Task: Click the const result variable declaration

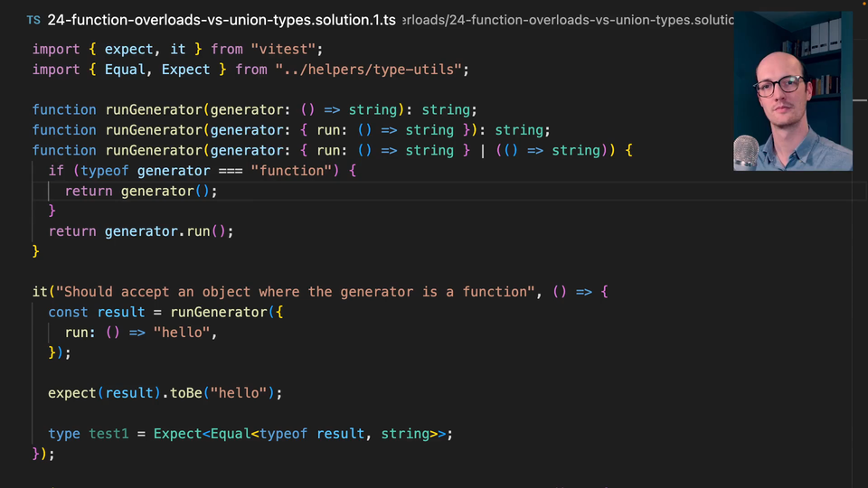Action: click(x=120, y=313)
